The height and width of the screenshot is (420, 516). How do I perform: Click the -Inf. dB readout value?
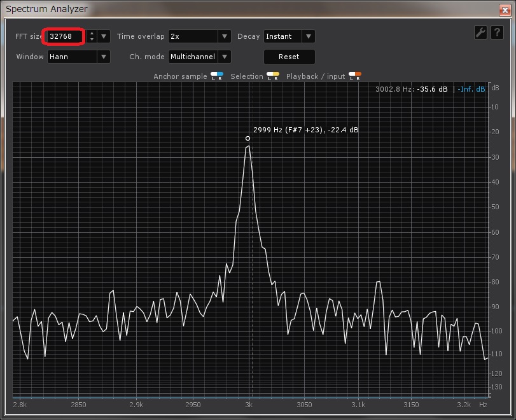coord(471,89)
